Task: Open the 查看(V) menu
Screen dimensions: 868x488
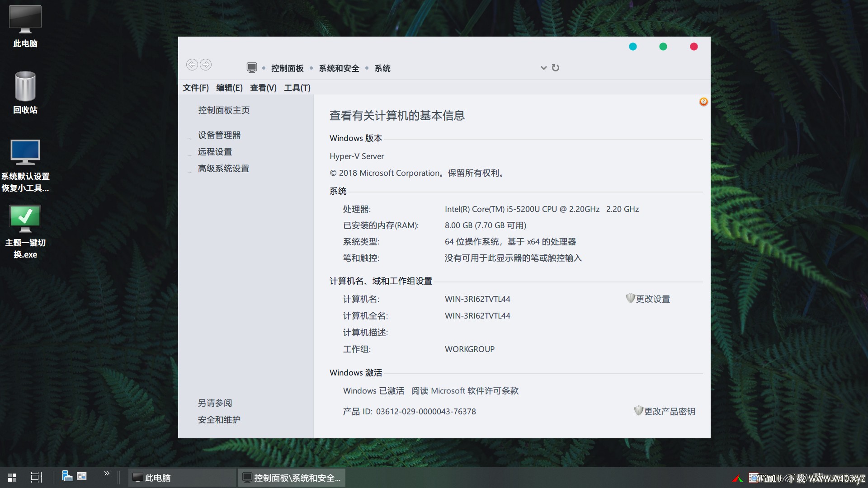Action: [263, 88]
